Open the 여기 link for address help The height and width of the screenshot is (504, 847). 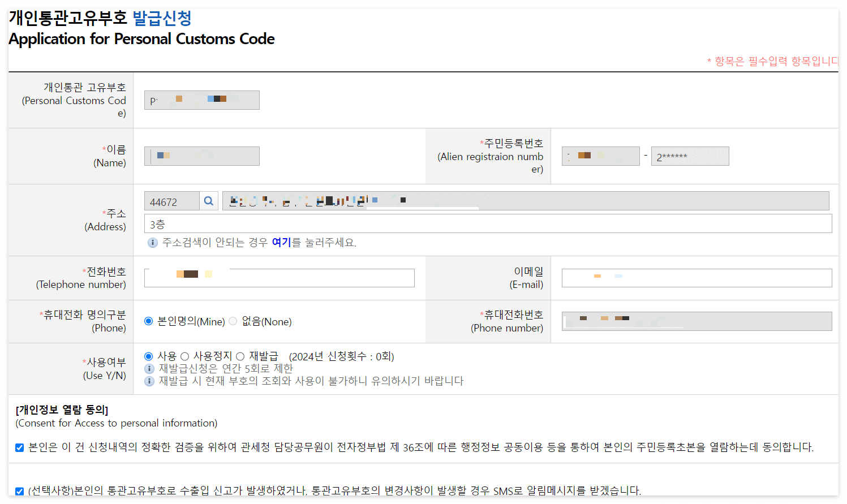281,243
